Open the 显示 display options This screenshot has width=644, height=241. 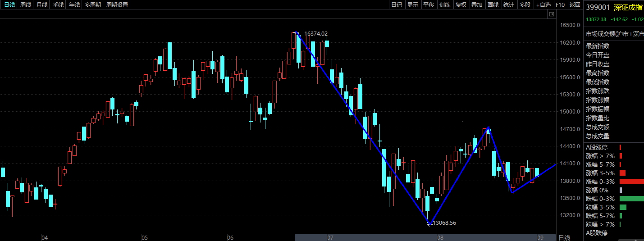[x=413, y=5]
